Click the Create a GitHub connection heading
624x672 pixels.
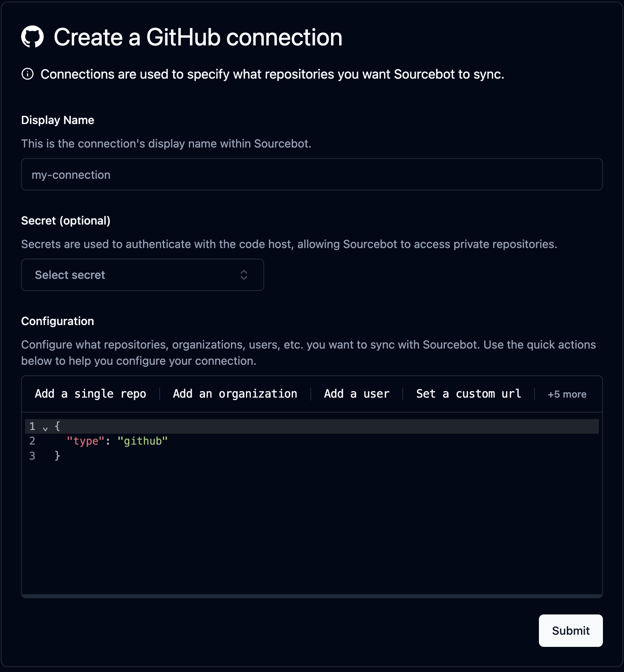(x=198, y=37)
